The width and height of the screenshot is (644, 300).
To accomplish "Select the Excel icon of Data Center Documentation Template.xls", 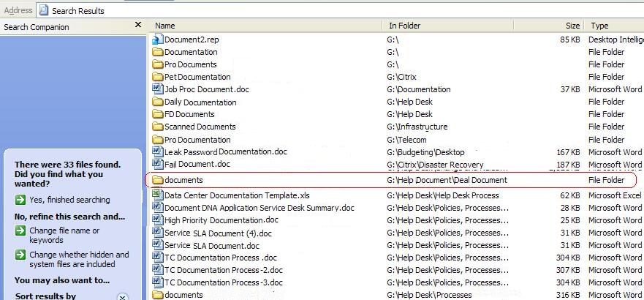I will (157, 195).
